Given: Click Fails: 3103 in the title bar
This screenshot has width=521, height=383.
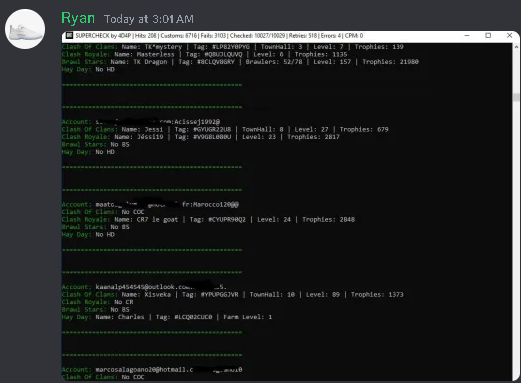Looking at the screenshot, I should 213,36.
